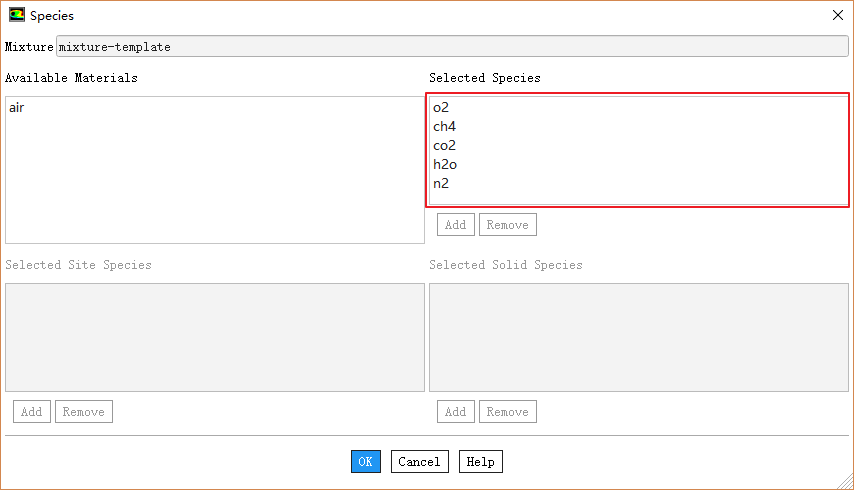Click the empty Selected Site Species list

(x=215, y=337)
